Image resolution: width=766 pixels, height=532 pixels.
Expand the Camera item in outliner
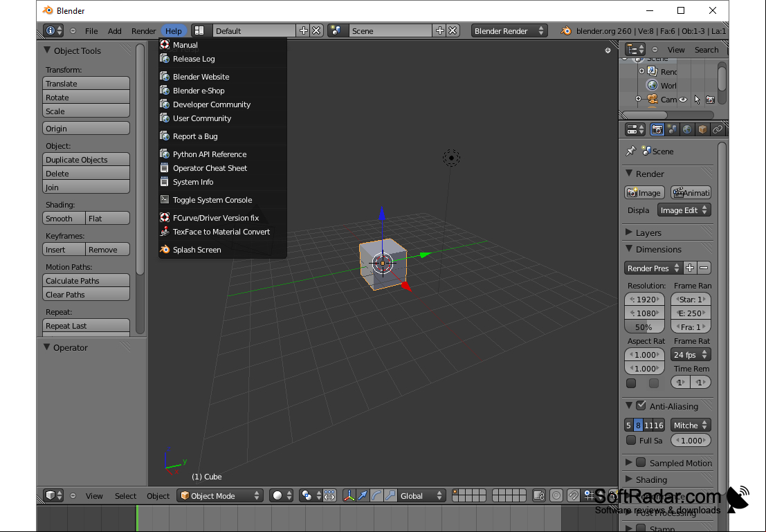tap(638, 99)
